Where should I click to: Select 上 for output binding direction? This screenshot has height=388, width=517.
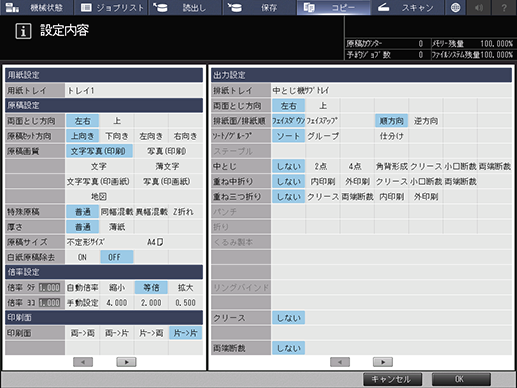(x=323, y=106)
